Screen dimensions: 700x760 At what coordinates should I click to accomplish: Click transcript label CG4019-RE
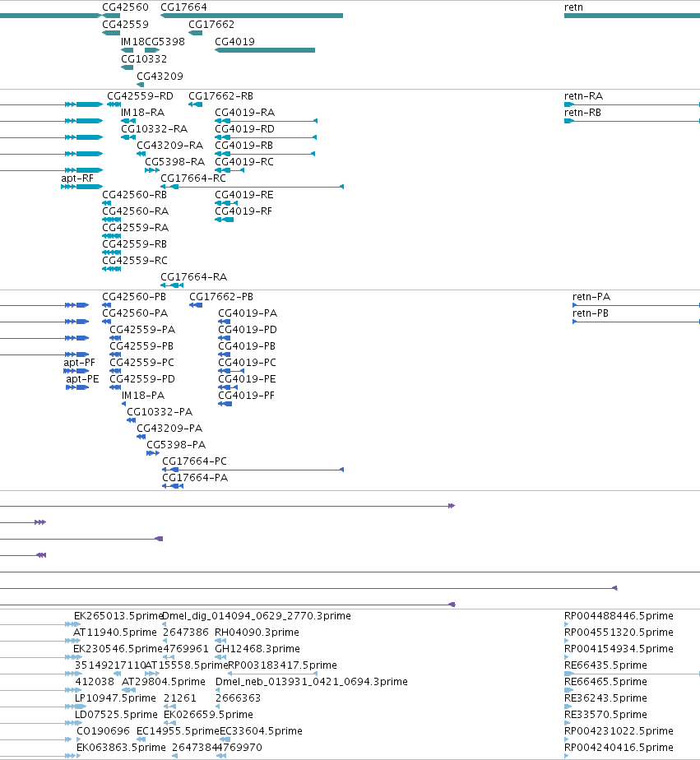[x=244, y=195]
